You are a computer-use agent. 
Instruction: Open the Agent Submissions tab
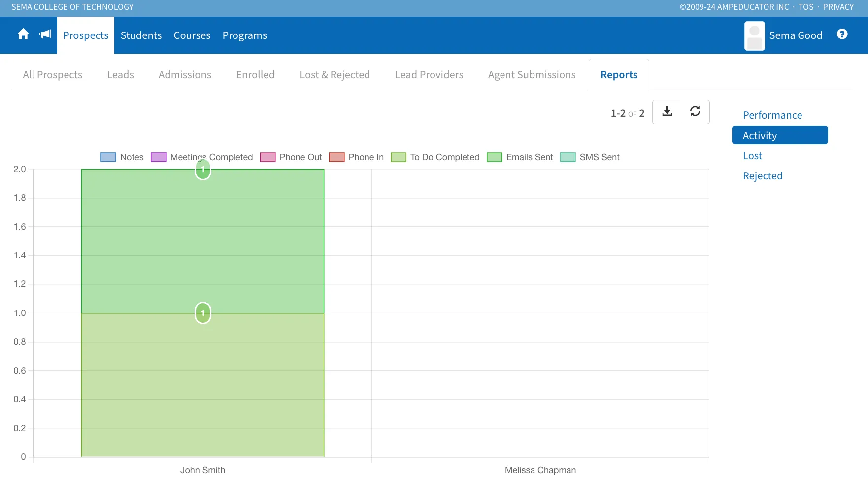532,75
